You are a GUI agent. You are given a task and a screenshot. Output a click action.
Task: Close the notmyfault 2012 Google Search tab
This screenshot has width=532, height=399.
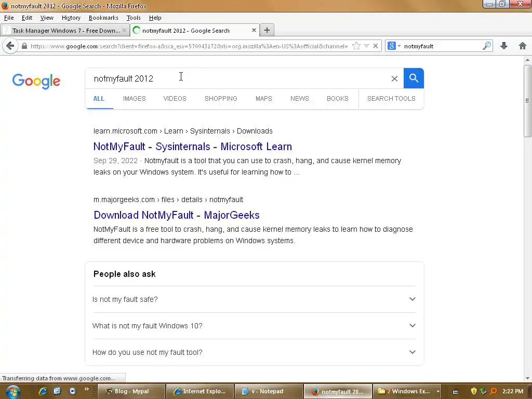[254, 30]
